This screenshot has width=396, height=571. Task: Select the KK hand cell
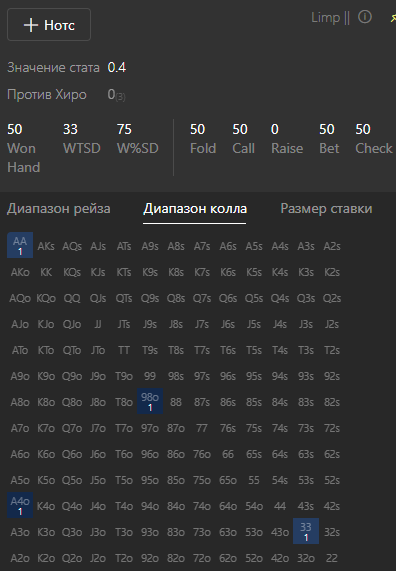46,272
